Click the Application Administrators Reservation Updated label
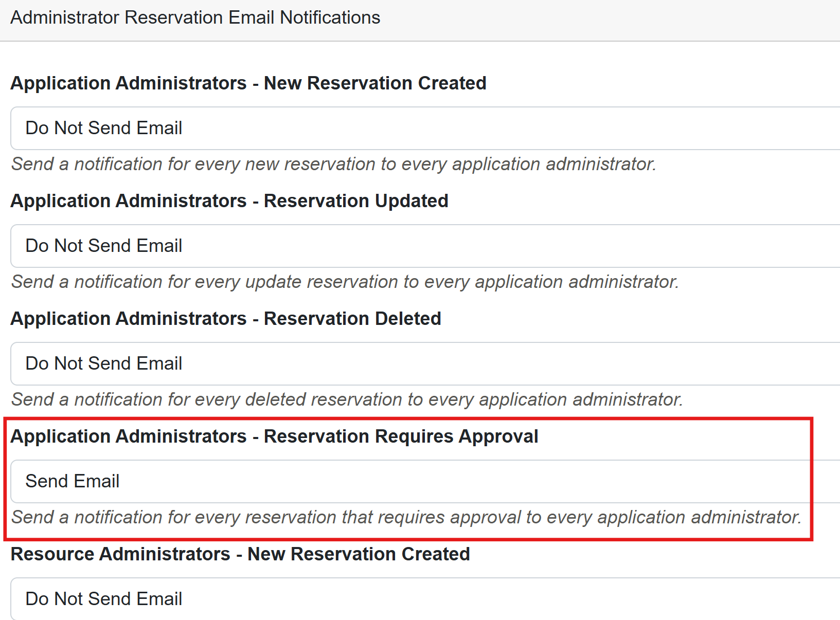 click(229, 201)
